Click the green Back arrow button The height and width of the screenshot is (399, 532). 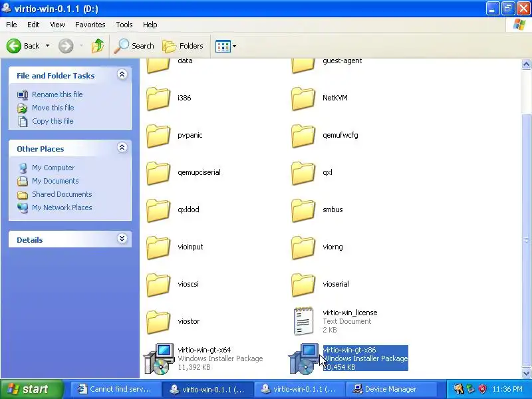[14, 46]
